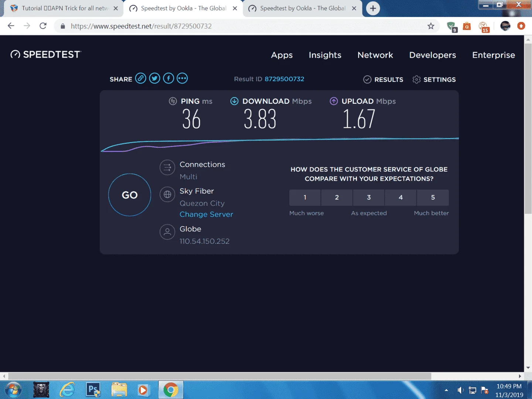Open the Apps menu
This screenshot has height=399, width=532.
[282, 55]
